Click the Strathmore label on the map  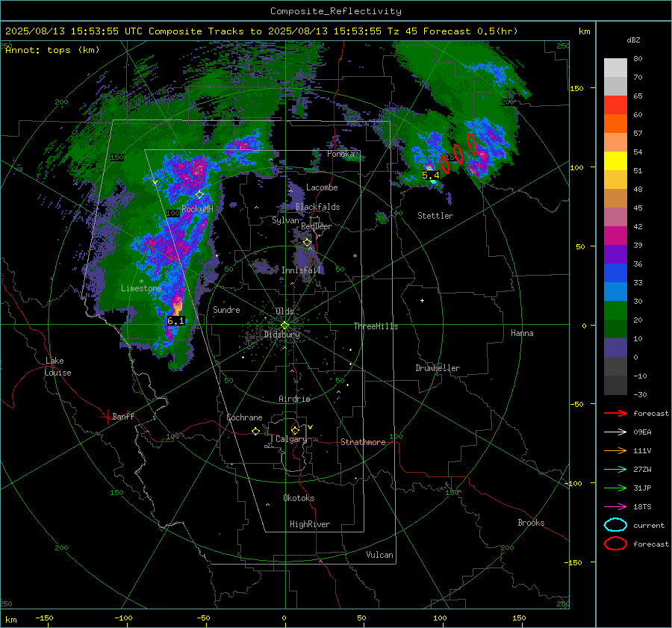(x=363, y=442)
